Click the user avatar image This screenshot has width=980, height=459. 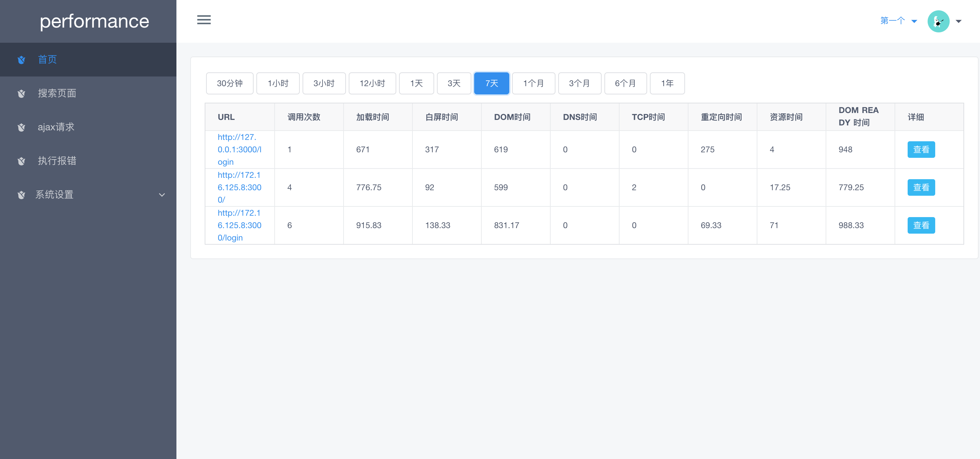click(938, 21)
